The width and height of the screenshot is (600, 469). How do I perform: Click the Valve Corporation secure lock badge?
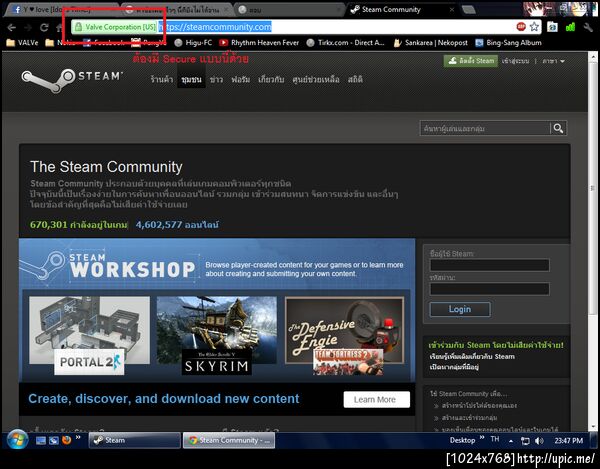(x=115, y=27)
